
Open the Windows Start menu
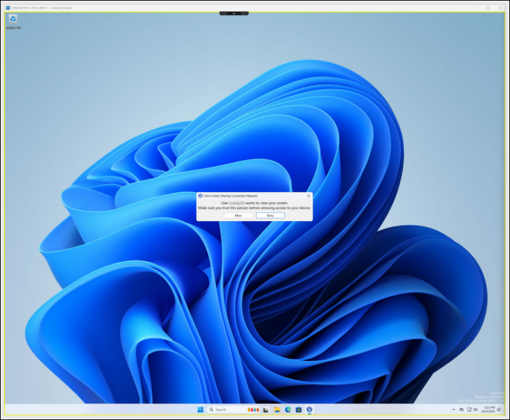200,409
